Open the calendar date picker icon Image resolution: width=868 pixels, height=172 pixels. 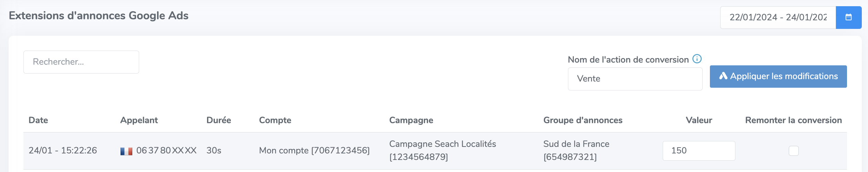[x=848, y=17]
